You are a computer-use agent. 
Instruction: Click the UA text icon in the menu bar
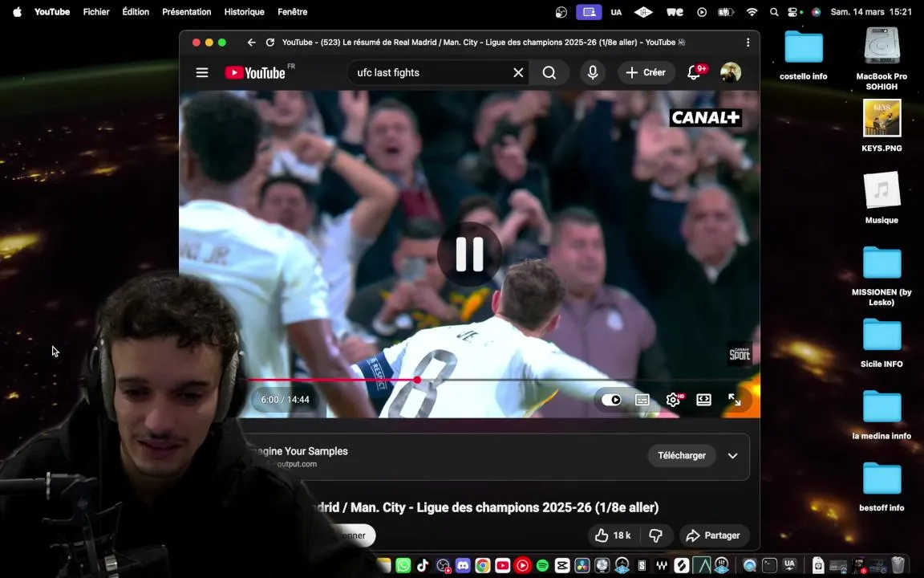(x=616, y=12)
